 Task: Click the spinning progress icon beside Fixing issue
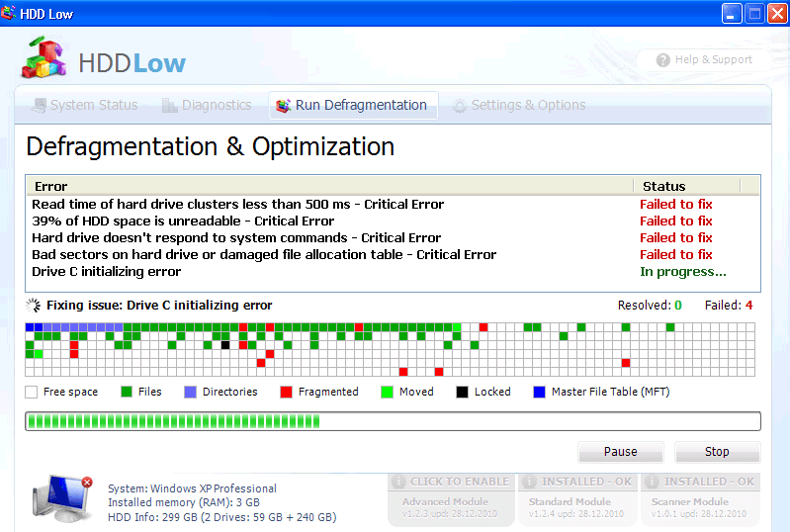pos(34,306)
